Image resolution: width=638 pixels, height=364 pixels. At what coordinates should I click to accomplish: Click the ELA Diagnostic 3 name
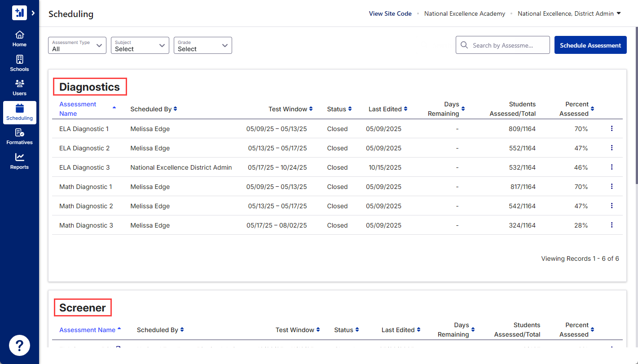tap(84, 167)
